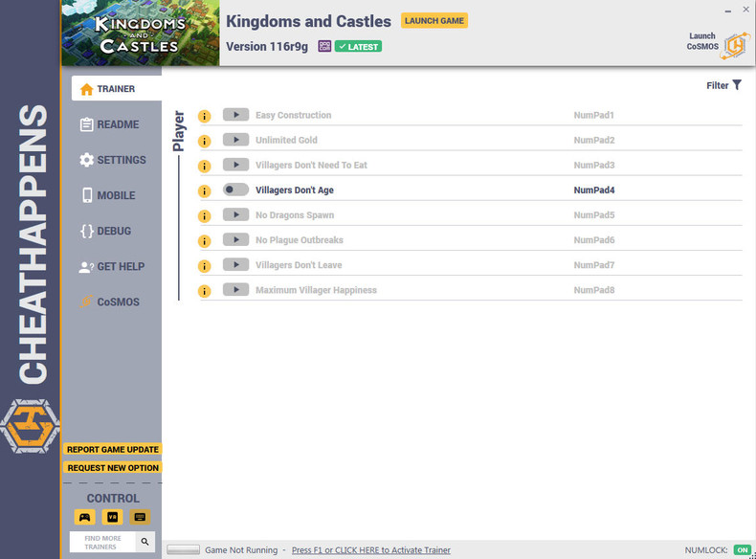Click the trainer activation progress bar
Screen dimensions: 756x559
[183, 549]
